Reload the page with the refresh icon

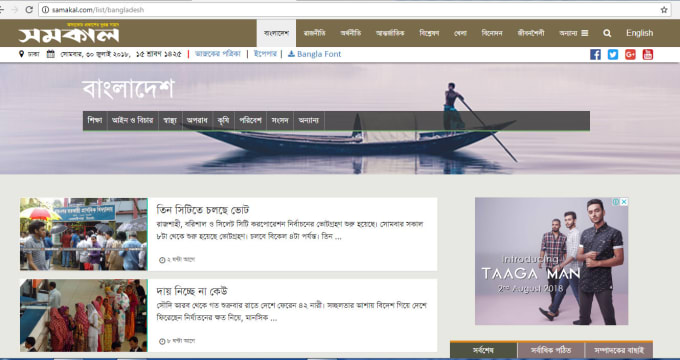pyautogui.click(x=29, y=10)
